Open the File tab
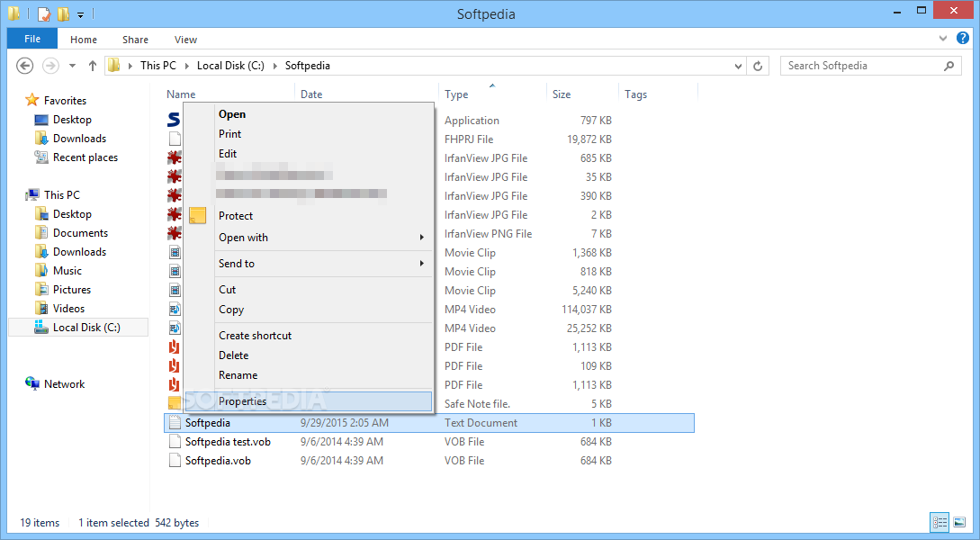Viewport: 980px width, 540px height. tap(32, 39)
